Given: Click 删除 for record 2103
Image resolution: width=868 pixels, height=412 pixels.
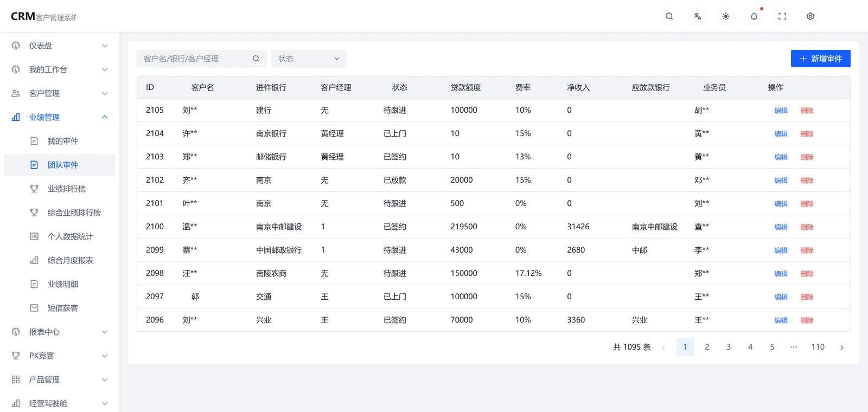Looking at the screenshot, I should 807,157.
